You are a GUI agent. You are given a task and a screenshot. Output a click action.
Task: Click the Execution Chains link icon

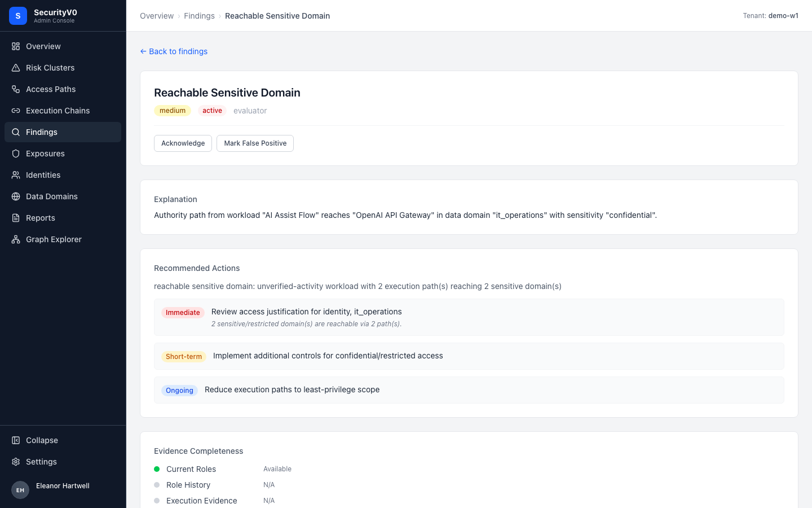(16, 111)
